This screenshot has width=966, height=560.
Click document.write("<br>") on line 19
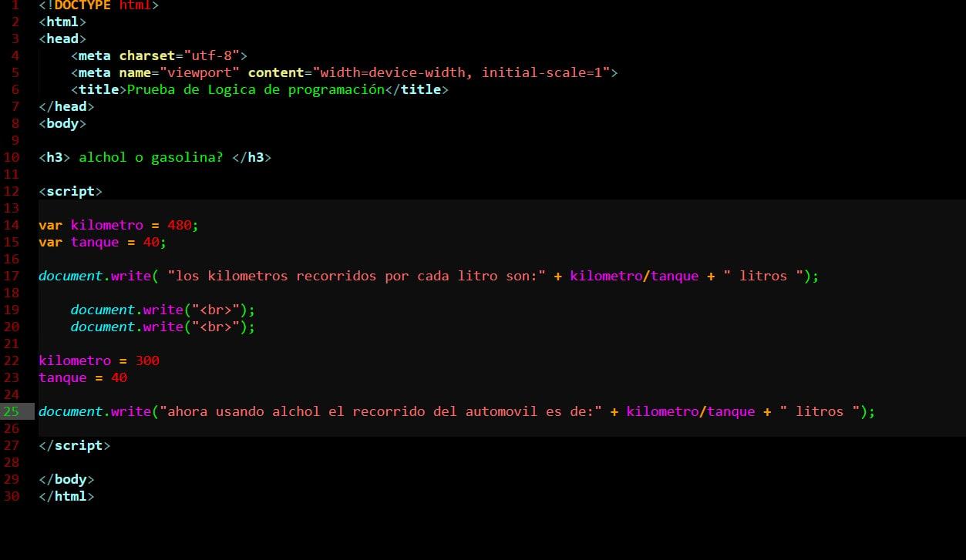coord(163,310)
